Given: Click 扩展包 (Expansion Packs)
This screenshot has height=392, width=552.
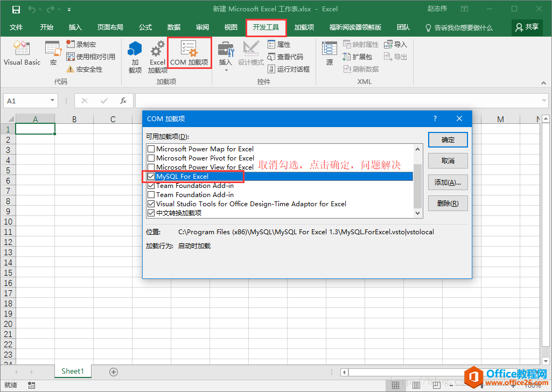Looking at the screenshot, I should pyautogui.click(x=358, y=57).
